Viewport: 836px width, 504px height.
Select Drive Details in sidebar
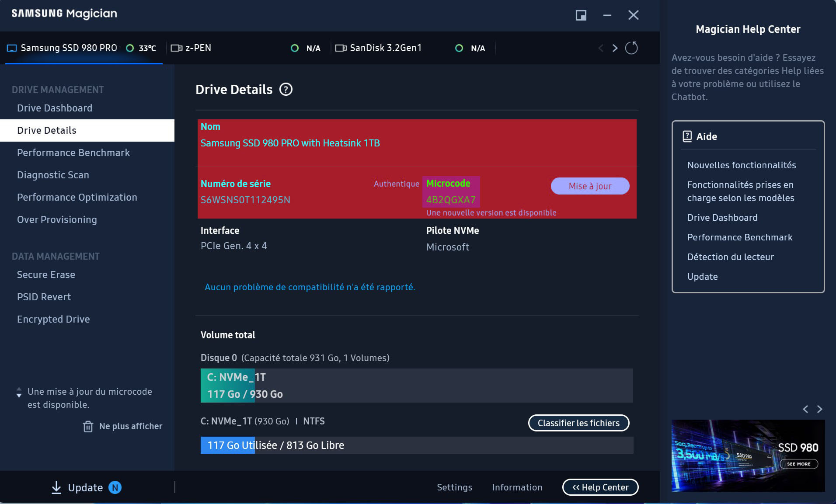[x=87, y=130]
